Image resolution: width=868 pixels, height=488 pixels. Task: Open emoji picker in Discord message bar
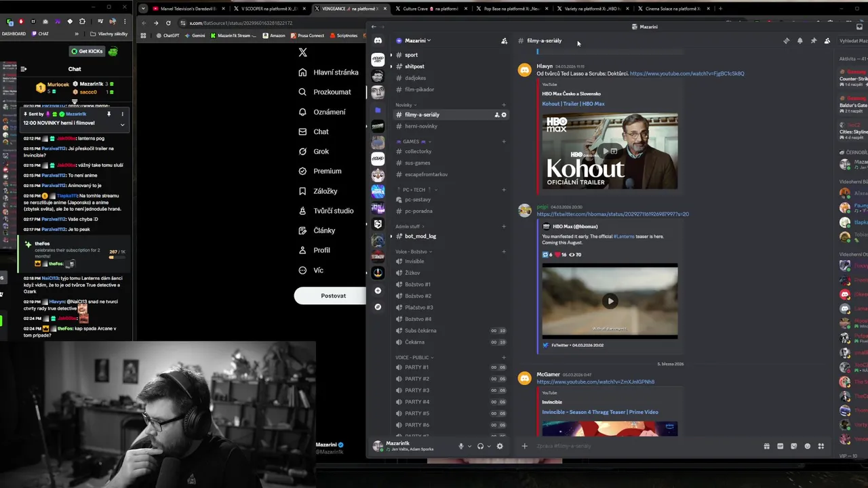point(807,446)
